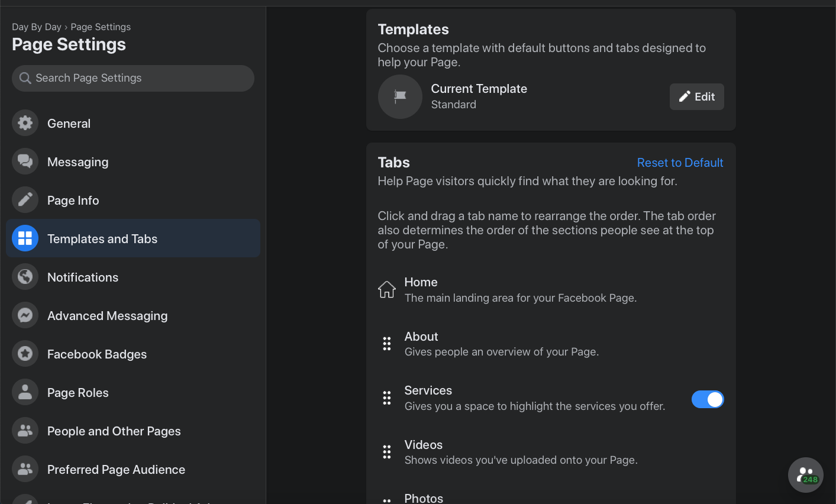Click the People and Other Pages icon
This screenshot has width=836, height=504.
tap(25, 431)
